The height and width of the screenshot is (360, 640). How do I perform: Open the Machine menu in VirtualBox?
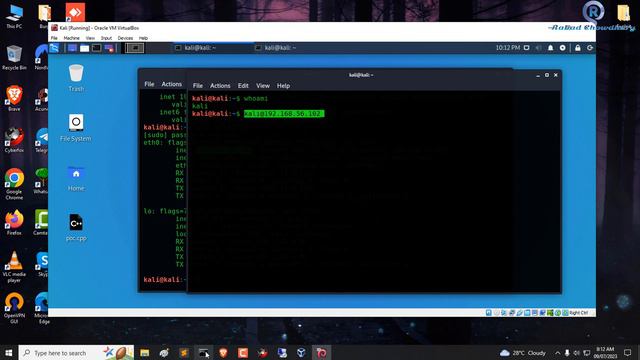point(71,38)
